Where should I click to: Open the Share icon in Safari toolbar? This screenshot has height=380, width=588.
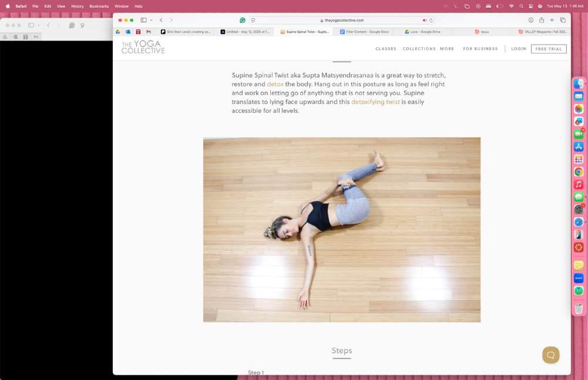(x=542, y=20)
